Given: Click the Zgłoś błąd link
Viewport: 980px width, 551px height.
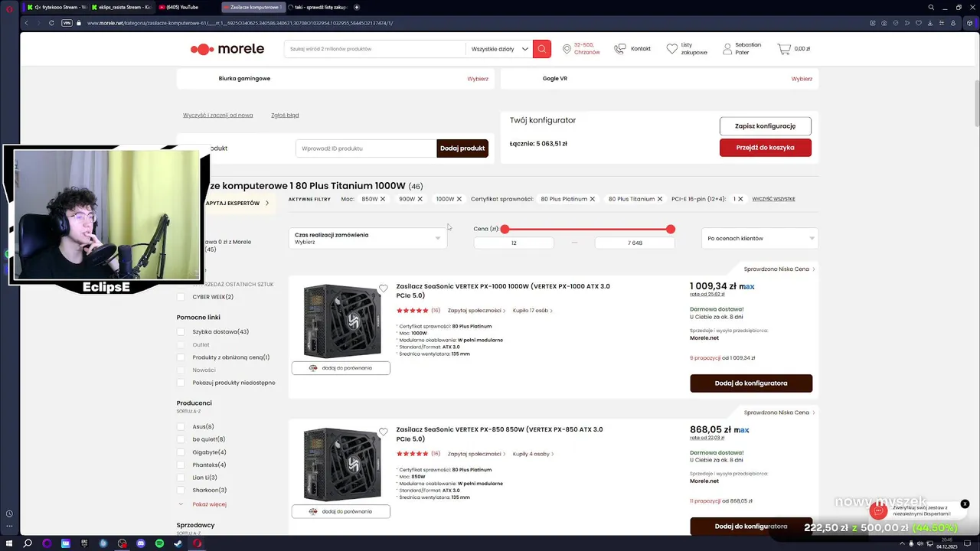Looking at the screenshot, I should point(285,116).
